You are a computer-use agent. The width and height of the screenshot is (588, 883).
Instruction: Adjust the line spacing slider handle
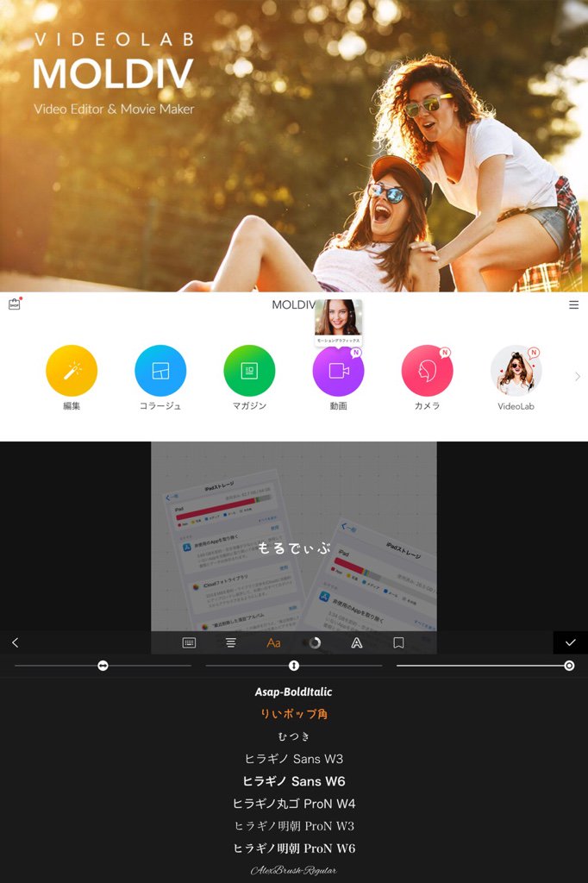click(293, 666)
